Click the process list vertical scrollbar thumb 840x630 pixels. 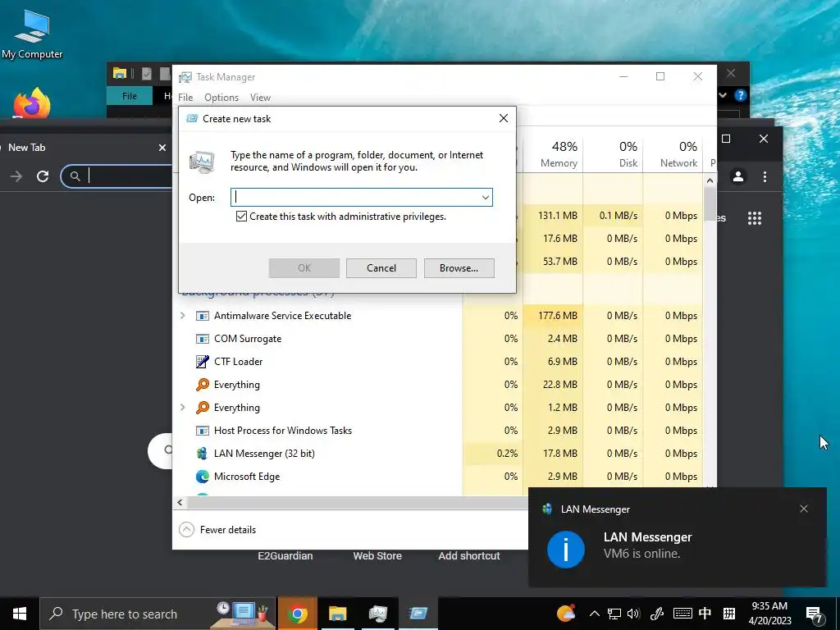(x=710, y=203)
